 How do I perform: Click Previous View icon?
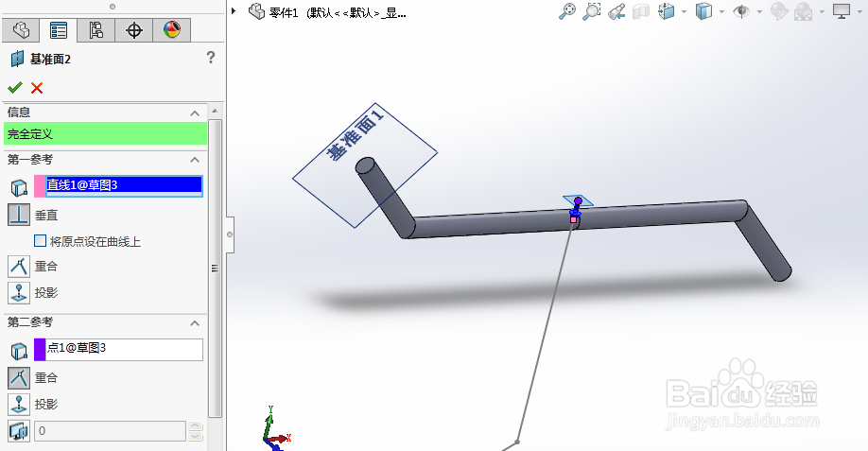click(x=616, y=11)
